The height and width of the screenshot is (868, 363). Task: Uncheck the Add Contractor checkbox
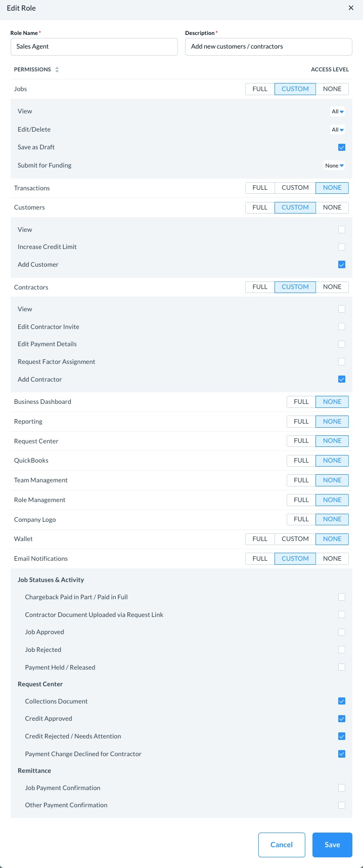click(x=342, y=379)
